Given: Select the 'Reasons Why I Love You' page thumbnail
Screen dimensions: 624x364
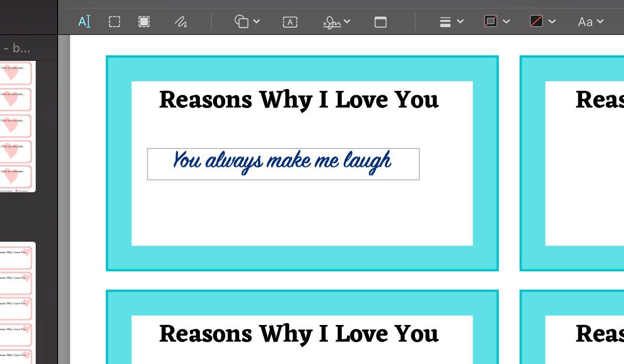Looking at the screenshot, I should (18, 258).
